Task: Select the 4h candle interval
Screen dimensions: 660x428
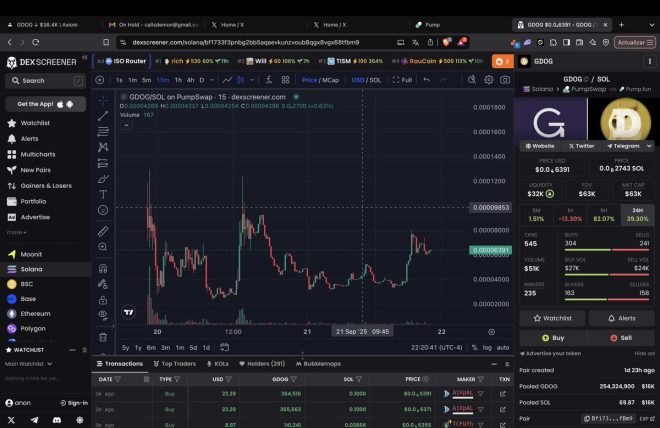Action: 190,80
